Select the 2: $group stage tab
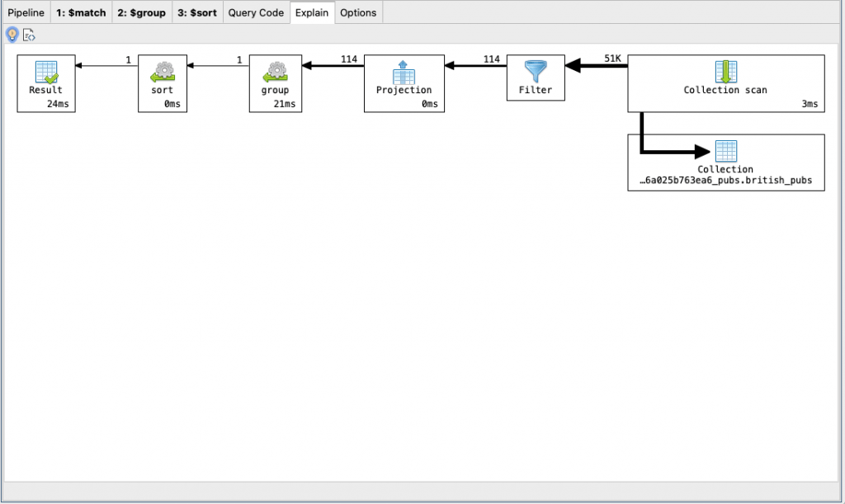 pos(141,12)
